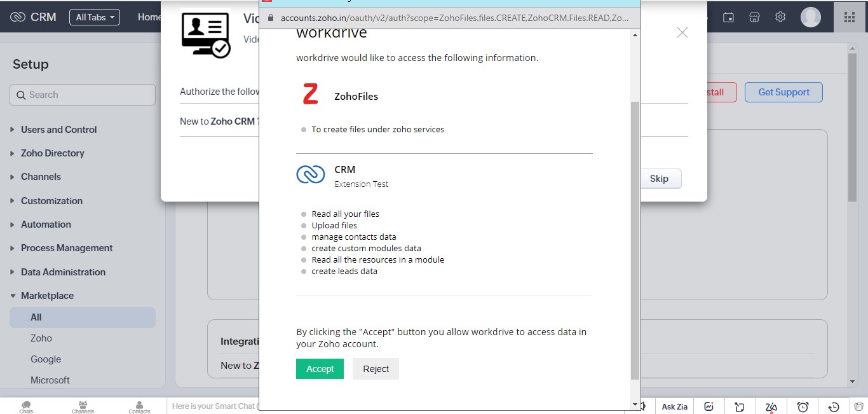The width and height of the screenshot is (868, 414).
Task: Open the apps grid launcher
Action: coord(849,17)
